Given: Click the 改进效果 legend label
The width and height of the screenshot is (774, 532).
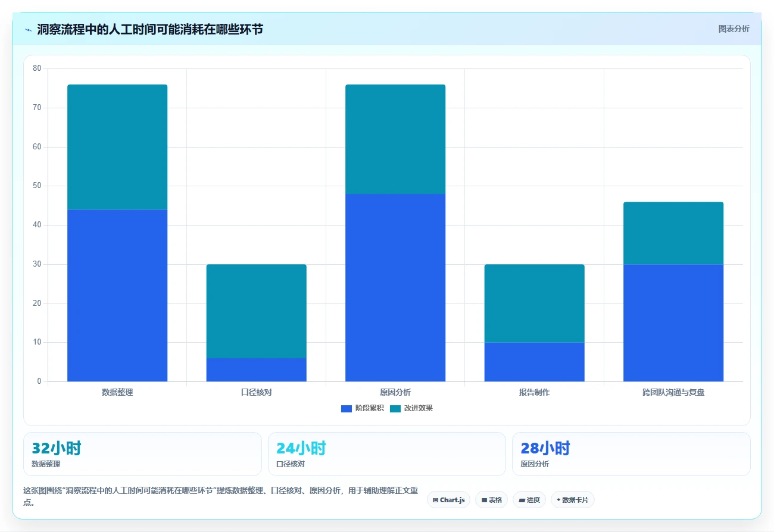Looking at the screenshot, I should click(x=419, y=408).
